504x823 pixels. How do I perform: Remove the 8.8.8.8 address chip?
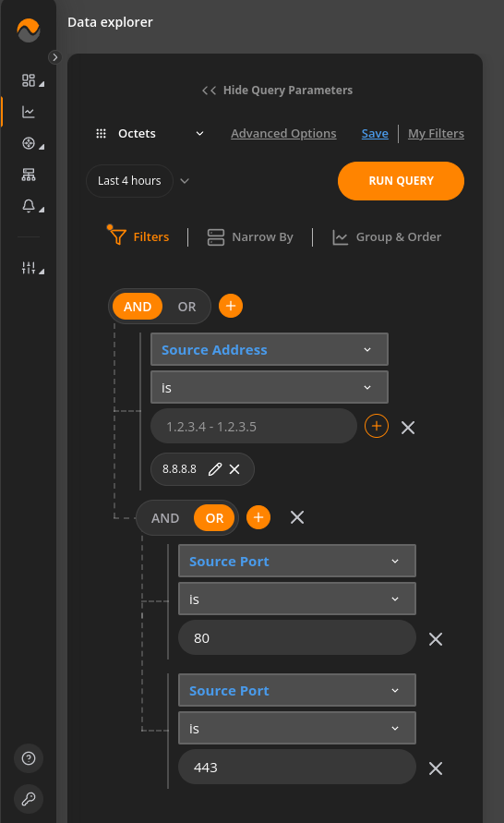(234, 469)
